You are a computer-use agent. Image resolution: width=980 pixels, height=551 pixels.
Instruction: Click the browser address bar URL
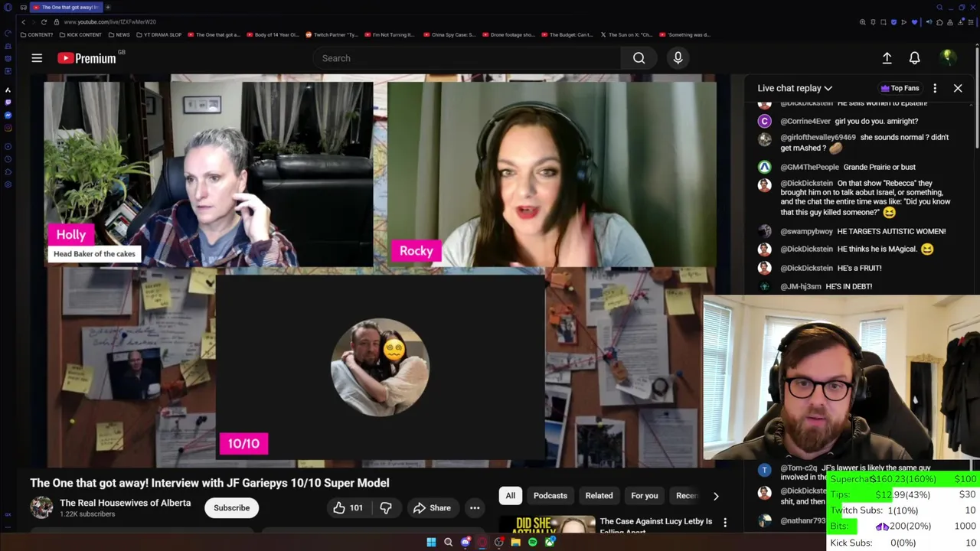coord(109,22)
